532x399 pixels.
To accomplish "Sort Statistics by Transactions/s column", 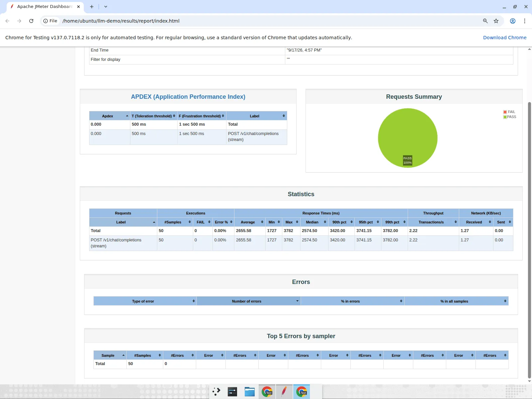I will pos(433,222).
